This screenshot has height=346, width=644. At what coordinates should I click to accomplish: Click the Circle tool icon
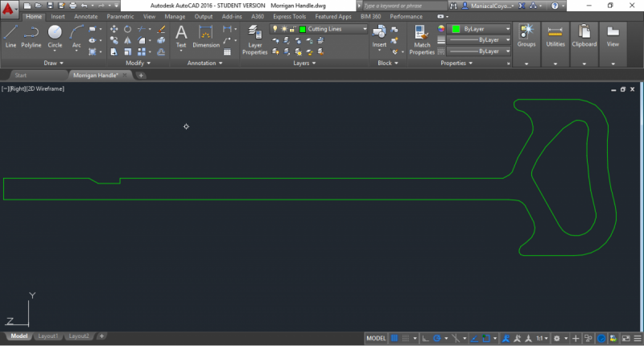[x=55, y=36]
